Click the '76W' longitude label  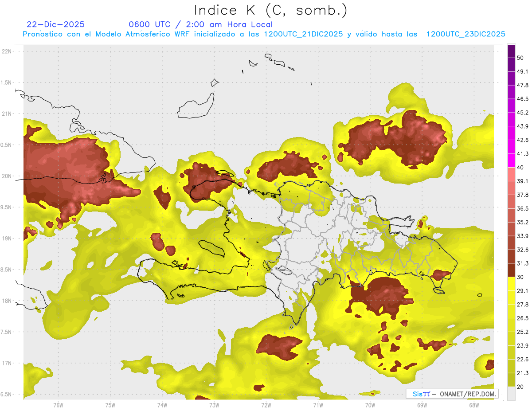pos(58,405)
